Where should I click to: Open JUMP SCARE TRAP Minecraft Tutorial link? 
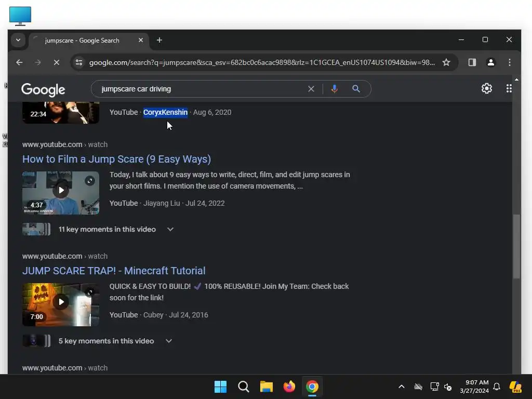tap(114, 271)
